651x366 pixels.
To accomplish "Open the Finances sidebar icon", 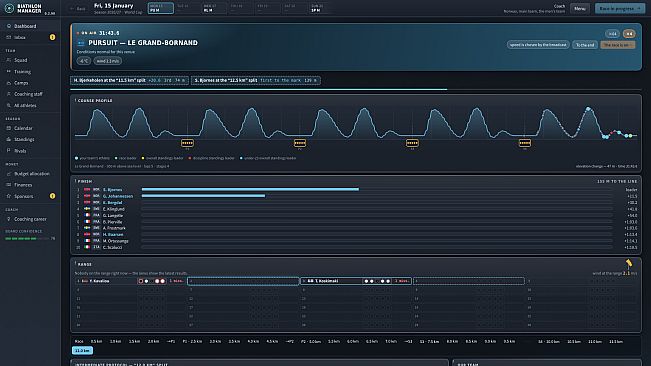I will [x=9, y=185].
